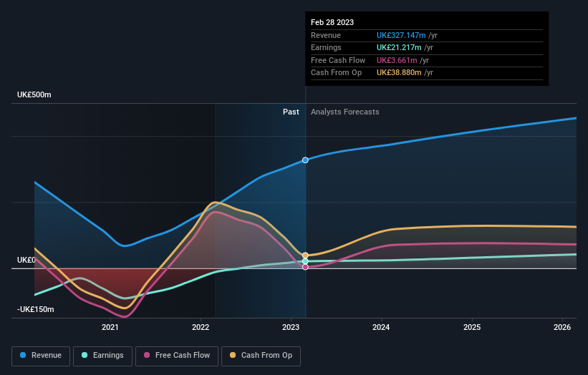Image resolution: width=588 pixels, height=375 pixels.
Task: Click the -UK£150m y-axis label
Action: 36,309
